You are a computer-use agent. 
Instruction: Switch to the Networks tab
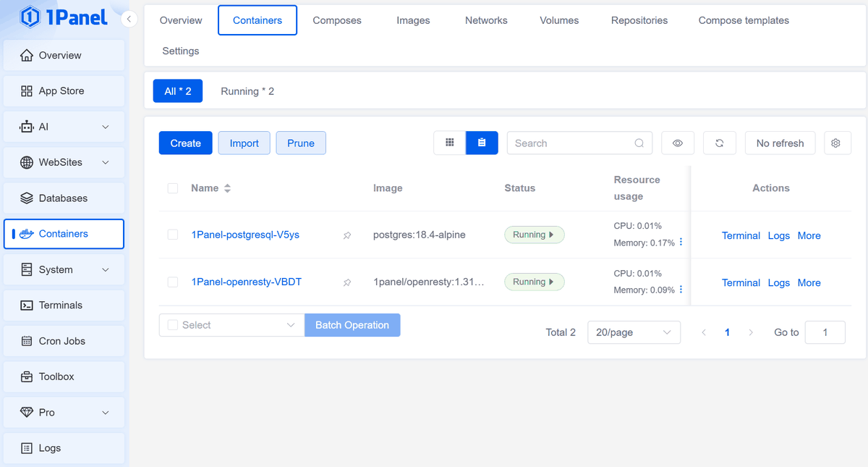486,20
